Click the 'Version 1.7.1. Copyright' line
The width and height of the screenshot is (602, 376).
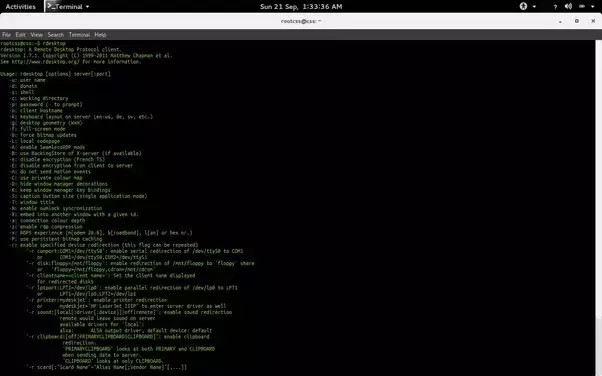point(86,55)
